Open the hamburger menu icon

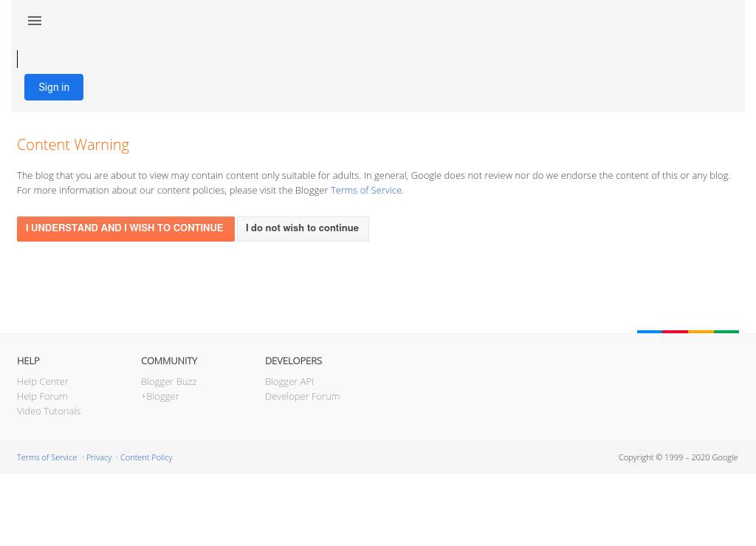tap(35, 21)
